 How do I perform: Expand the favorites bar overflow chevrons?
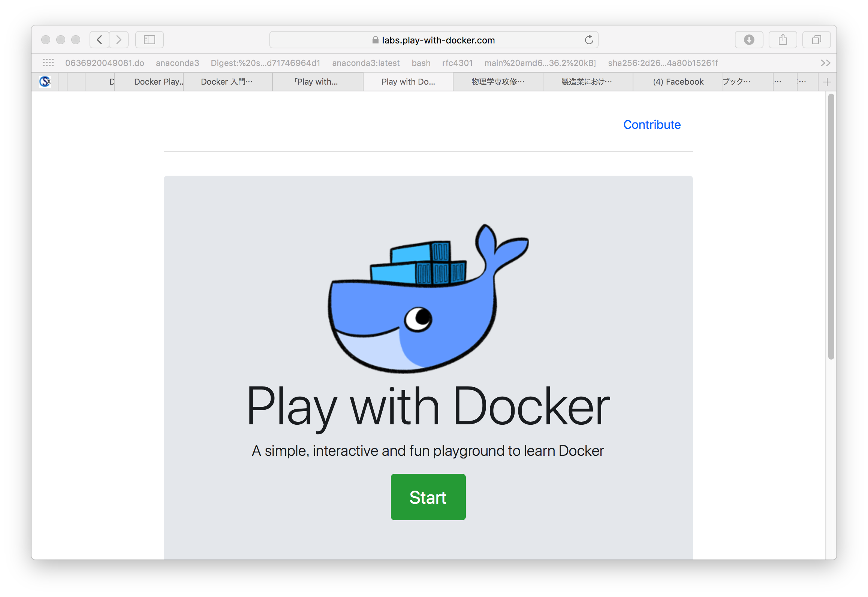825,63
